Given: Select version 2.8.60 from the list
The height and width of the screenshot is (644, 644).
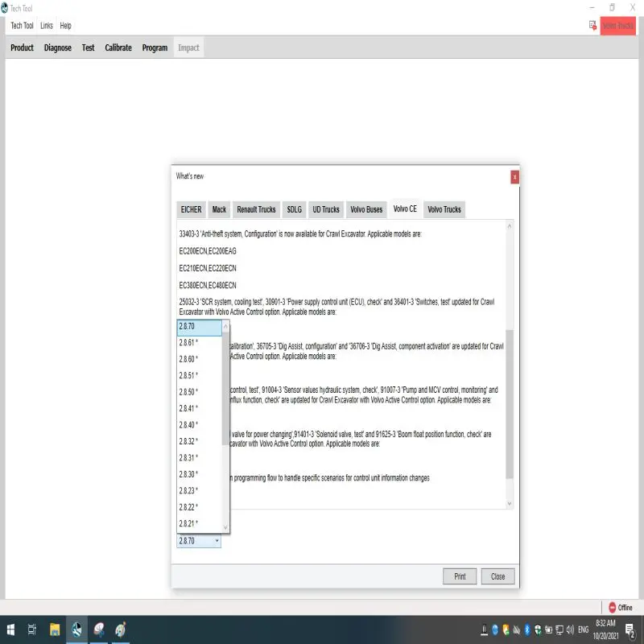Looking at the screenshot, I should point(199,359).
